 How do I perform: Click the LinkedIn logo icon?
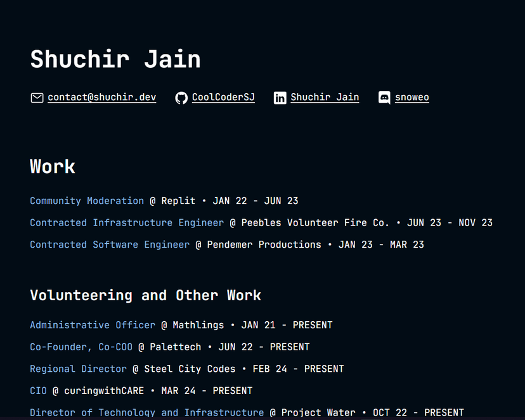click(280, 98)
